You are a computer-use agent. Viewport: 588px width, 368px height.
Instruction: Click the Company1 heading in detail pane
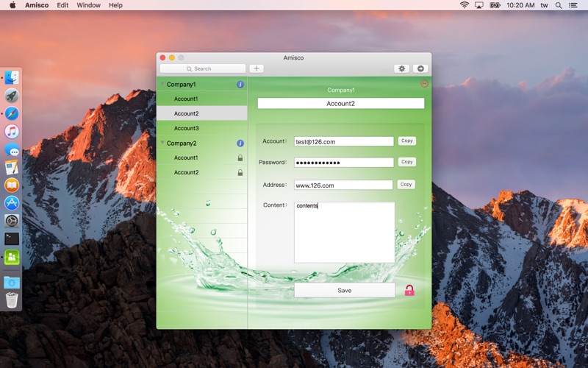[x=340, y=90]
